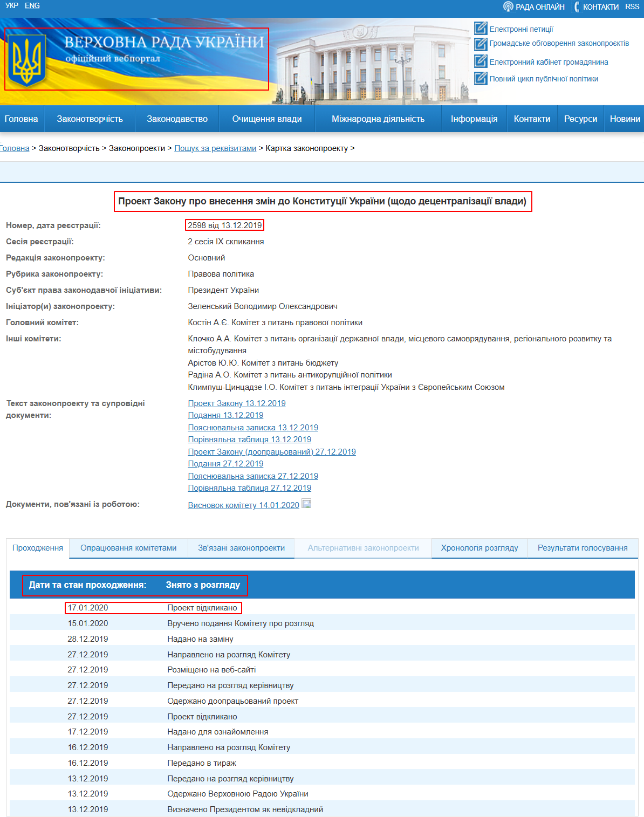The width and height of the screenshot is (644, 817).
Task: Open the Електронні петиції link
Action: pyautogui.click(x=521, y=29)
